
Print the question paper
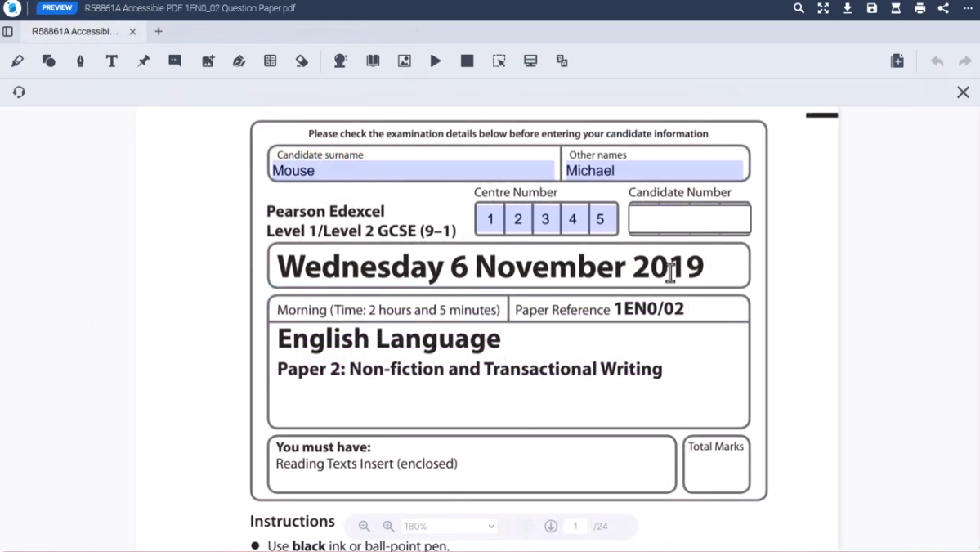tap(920, 8)
